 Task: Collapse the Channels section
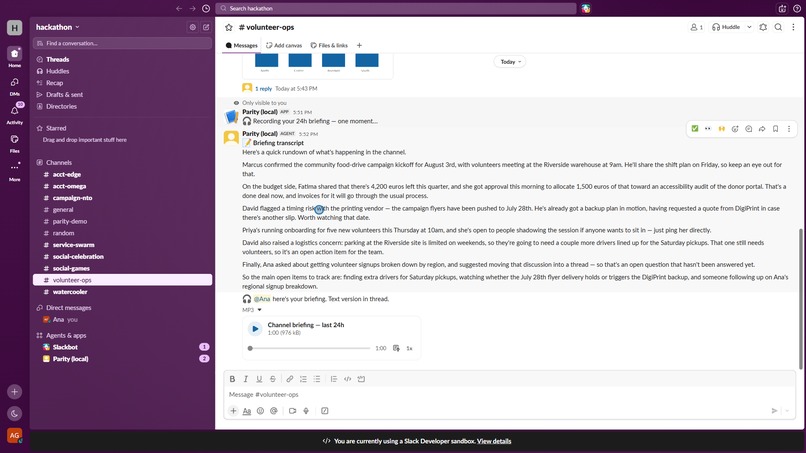(59, 162)
